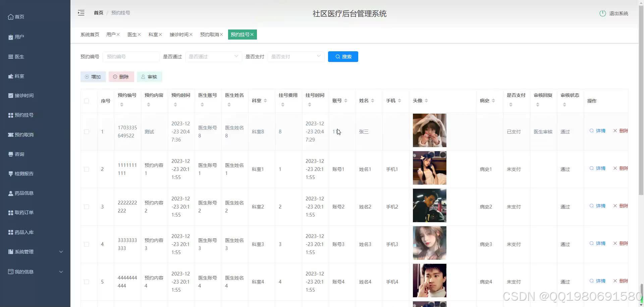The height and width of the screenshot is (307, 644).
Task: Open the avatar thumbnail in row 4 (姓名3)
Action: tap(430, 243)
